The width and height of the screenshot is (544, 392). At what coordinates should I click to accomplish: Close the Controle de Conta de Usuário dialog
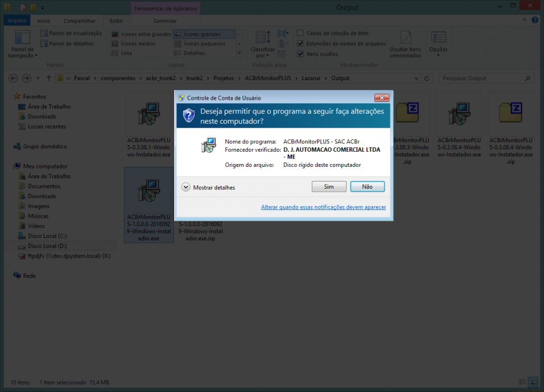coord(382,98)
